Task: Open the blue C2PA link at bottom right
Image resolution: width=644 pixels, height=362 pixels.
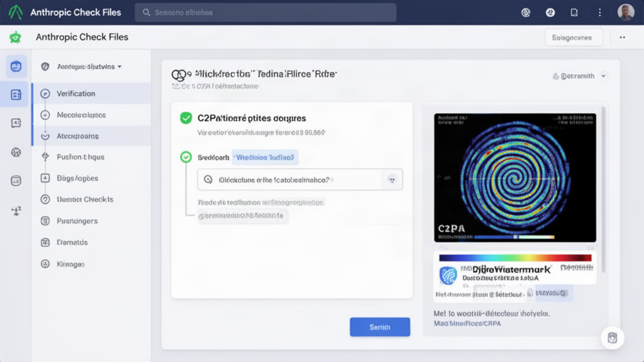Action: click(x=467, y=324)
